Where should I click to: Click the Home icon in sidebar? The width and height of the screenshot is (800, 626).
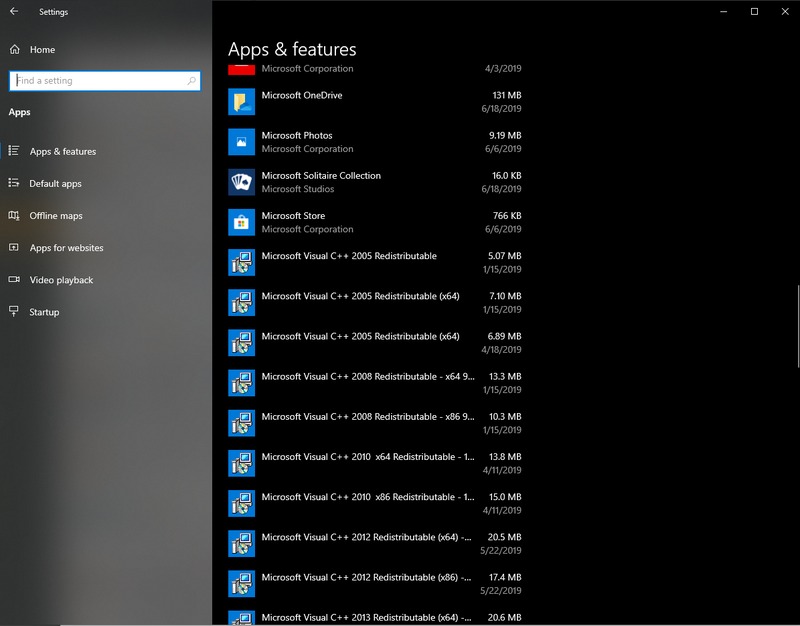pos(14,49)
